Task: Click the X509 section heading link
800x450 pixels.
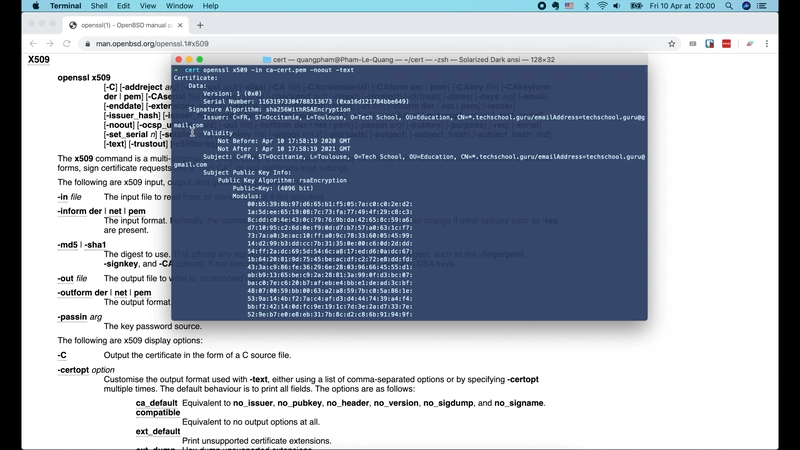Action: [39, 60]
